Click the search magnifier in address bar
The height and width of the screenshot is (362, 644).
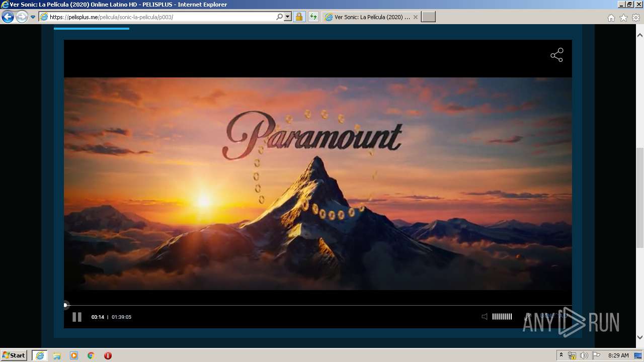280,17
